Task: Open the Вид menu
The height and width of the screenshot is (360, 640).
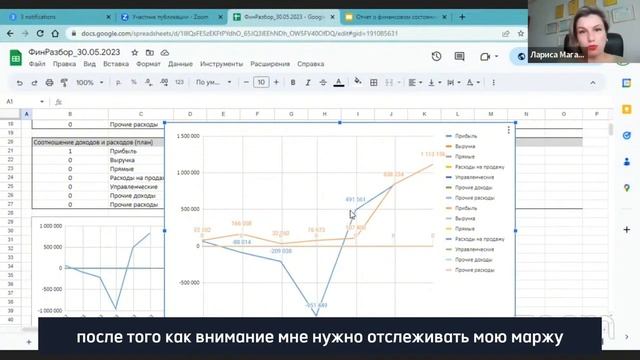Action: 89,64
